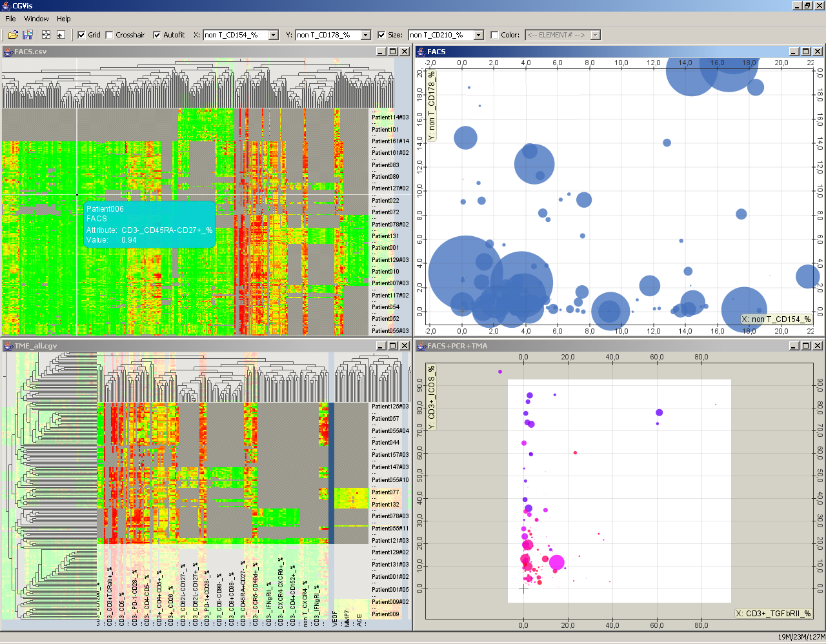Click the Java icon of TME_all.cgv window
826x644 pixels.
pos(8,346)
